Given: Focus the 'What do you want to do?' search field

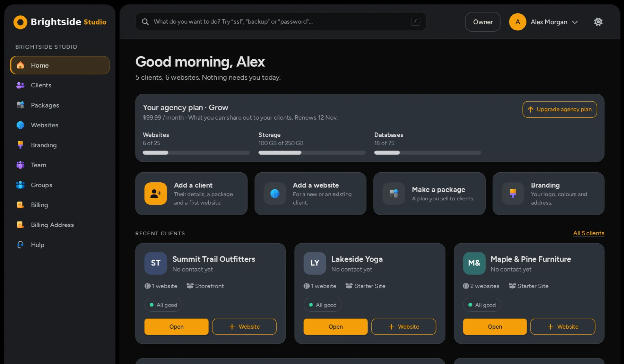Looking at the screenshot, I should [281, 21].
